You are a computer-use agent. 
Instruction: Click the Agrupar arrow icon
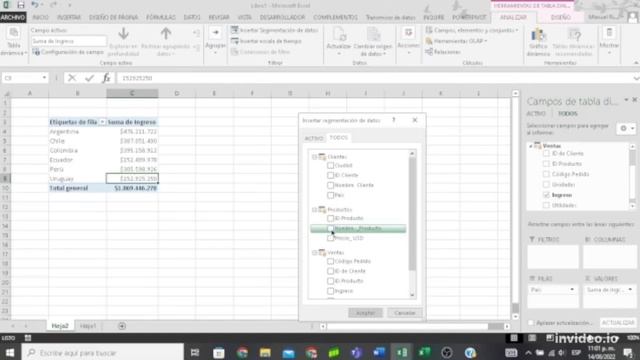coord(216,33)
